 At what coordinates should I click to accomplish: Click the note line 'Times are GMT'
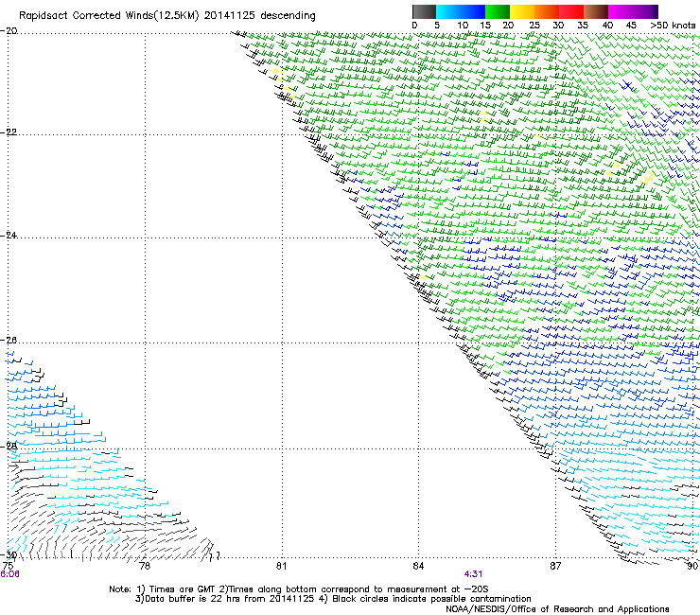coord(182,589)
